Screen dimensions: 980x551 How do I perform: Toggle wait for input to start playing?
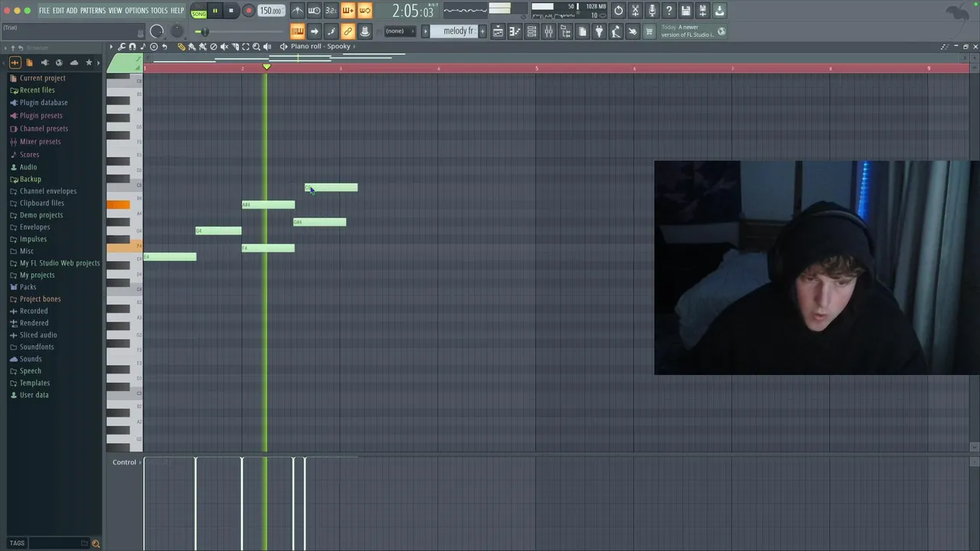pos(315,11)
